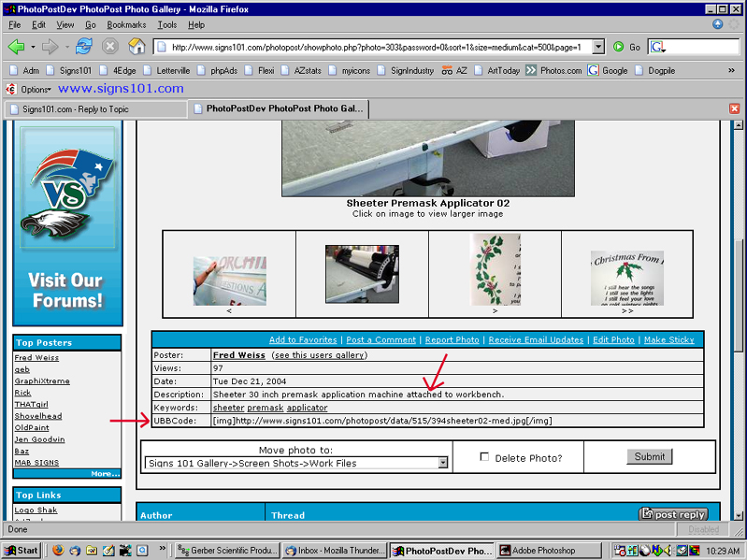Go to the Home page icon

tap(136, 46)
